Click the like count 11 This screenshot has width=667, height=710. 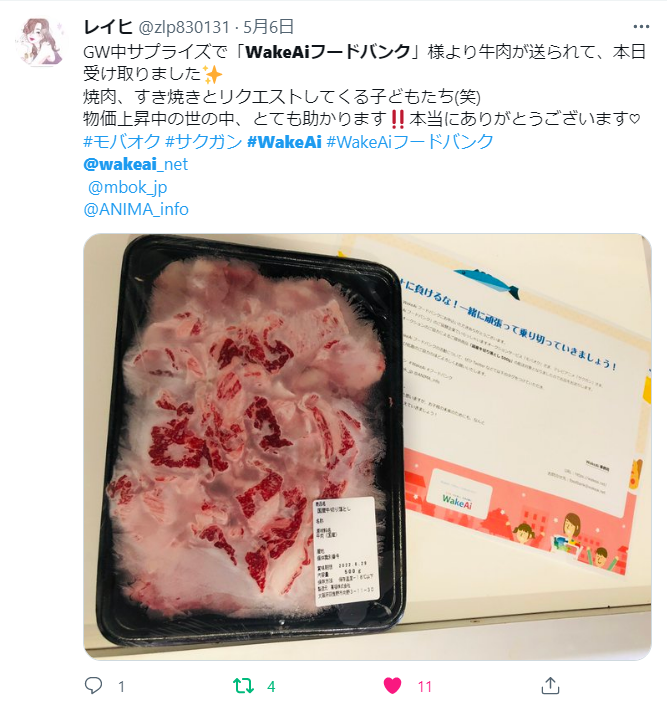pyautogui.click(x=424, y=686)
